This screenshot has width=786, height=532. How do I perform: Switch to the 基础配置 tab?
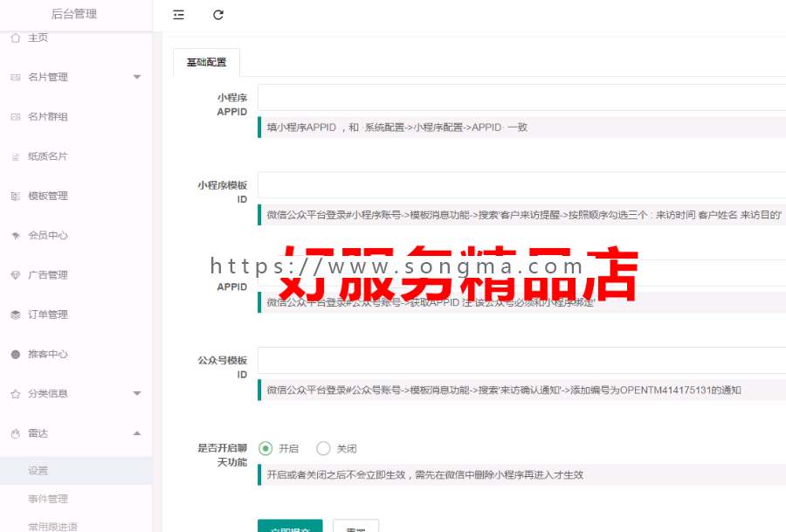(x=206, y=63)
